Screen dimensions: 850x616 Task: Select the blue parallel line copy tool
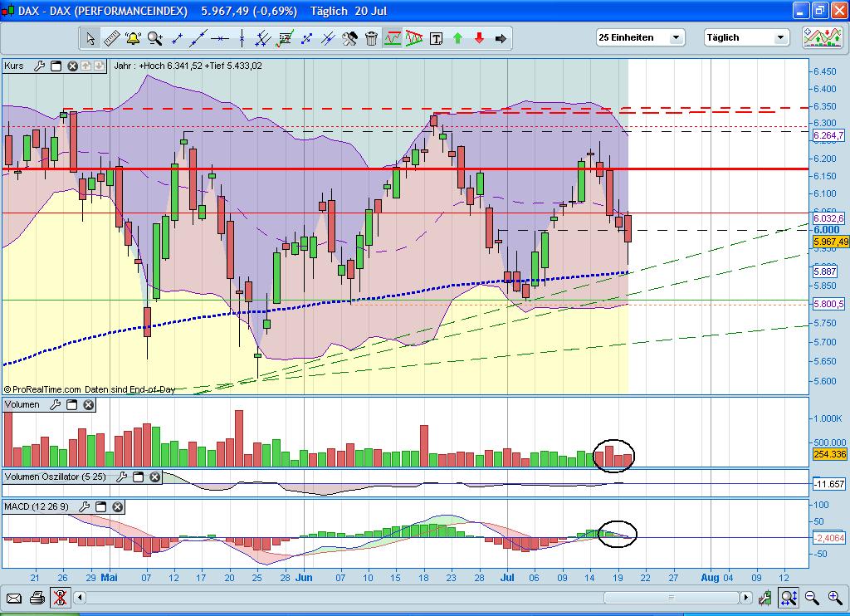pos(328,38)
